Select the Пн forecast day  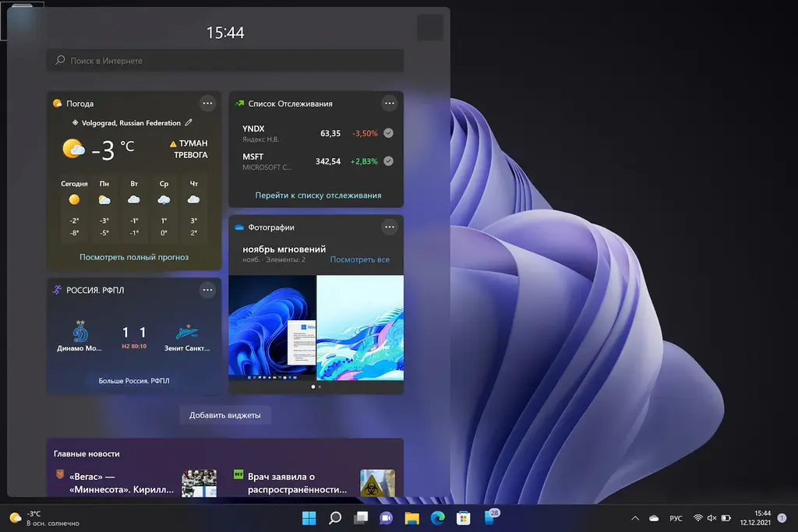[104, 208]
